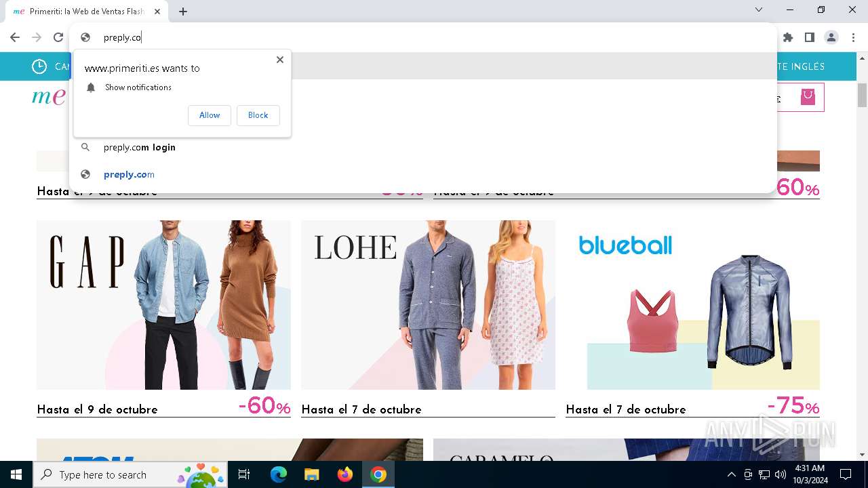Open File Explorer from the taskbar
The image size is (868, 488).
[x=312, y=474]
